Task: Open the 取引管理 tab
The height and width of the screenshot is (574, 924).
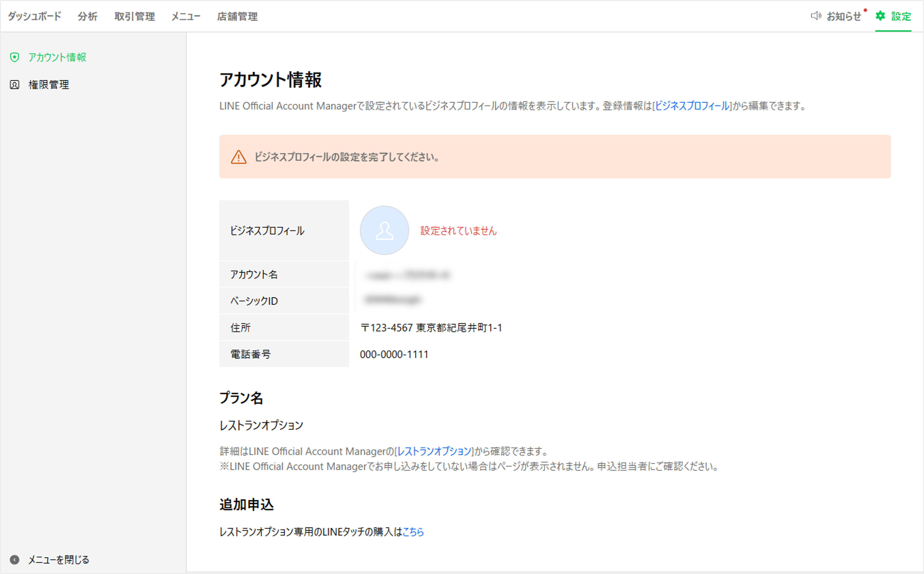Action: 135,16
